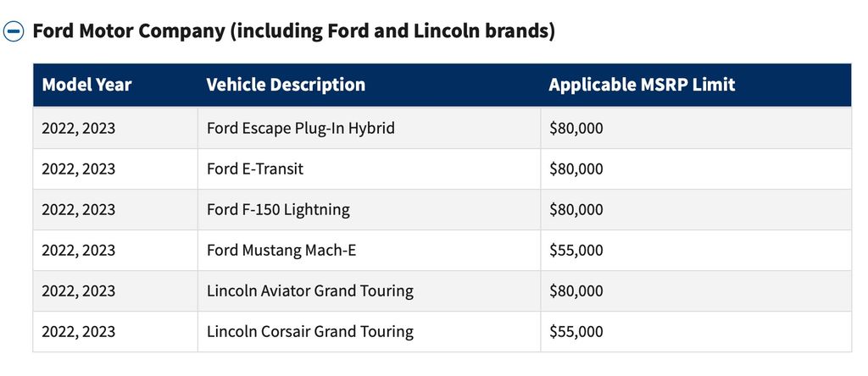Select the Ford Escape Plug-In Hybrid cell
This screenshot has width=868, height=376.
(x=301, y=129)
